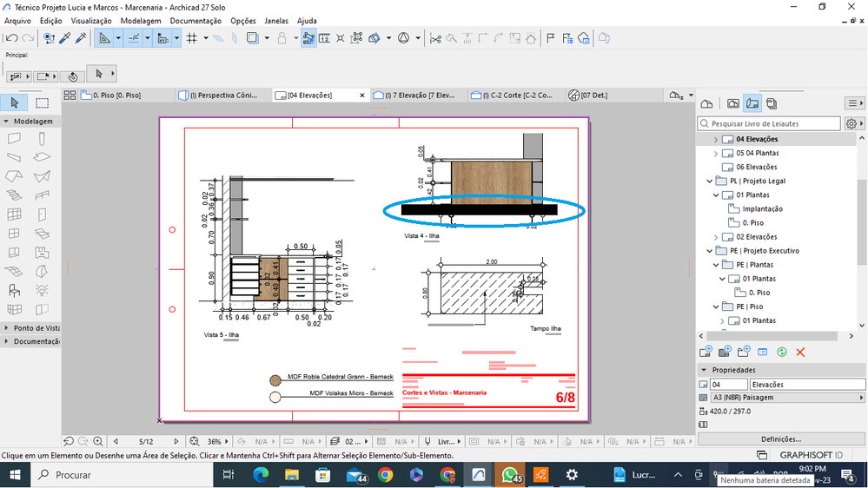Pick the Column tool in toolbox

42,139
